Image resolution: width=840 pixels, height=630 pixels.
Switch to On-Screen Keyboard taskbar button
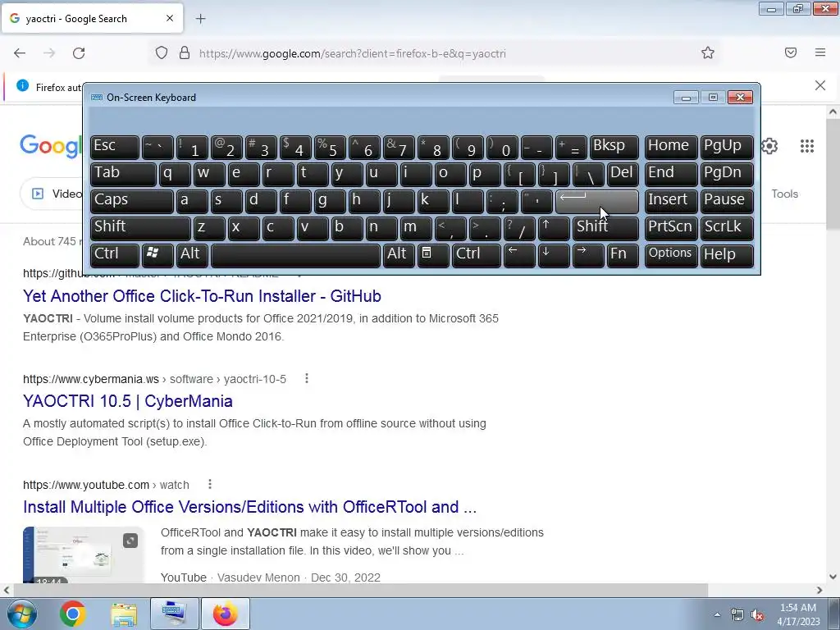tap(174, 614)
